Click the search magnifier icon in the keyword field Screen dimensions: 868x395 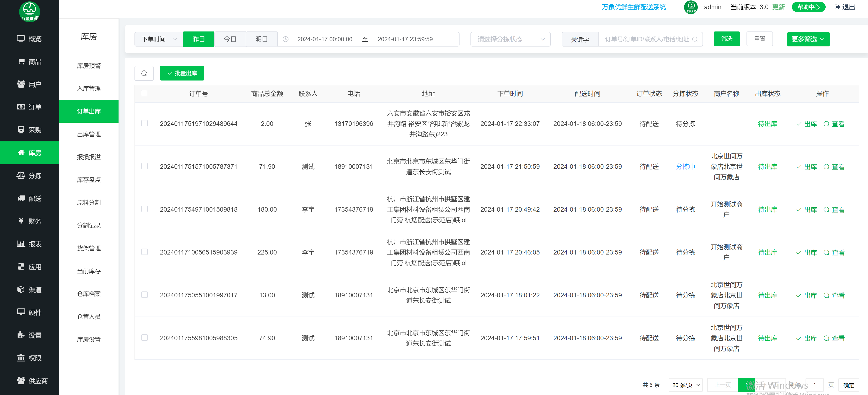pyautogui.click(x=695, y=39)
